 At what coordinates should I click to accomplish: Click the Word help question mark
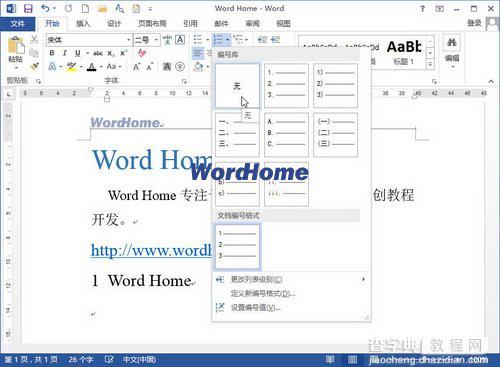pyautogui.click(x=422, y=9)
